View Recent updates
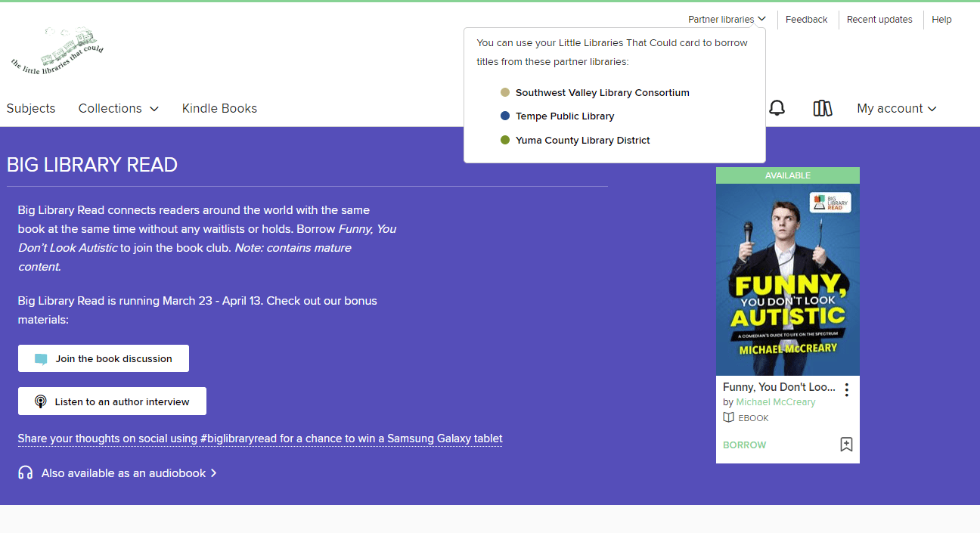The height and width of the screenshot is (533, 980). click(x=879, y=20)
